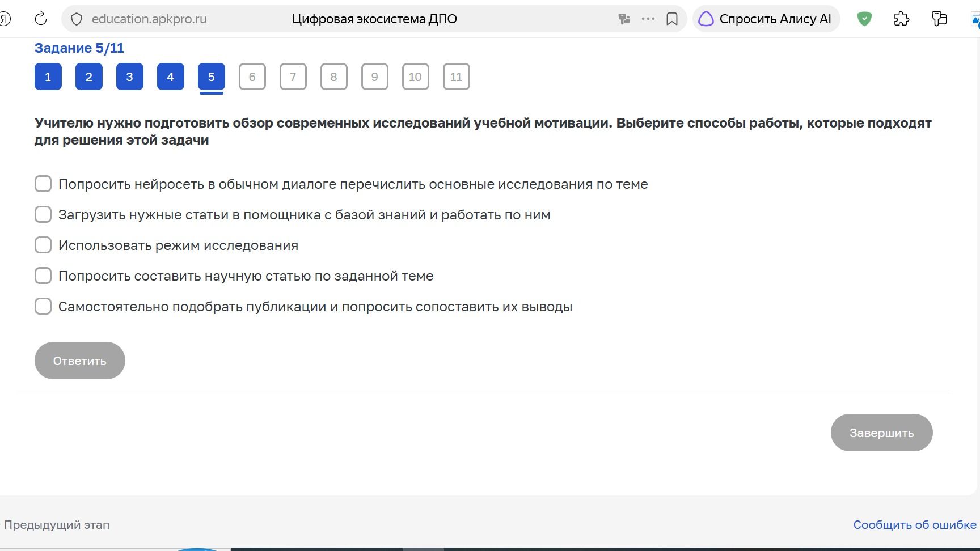The image size is (980, 551).
Task: Click the Ответить button
Action: [80, 361]
